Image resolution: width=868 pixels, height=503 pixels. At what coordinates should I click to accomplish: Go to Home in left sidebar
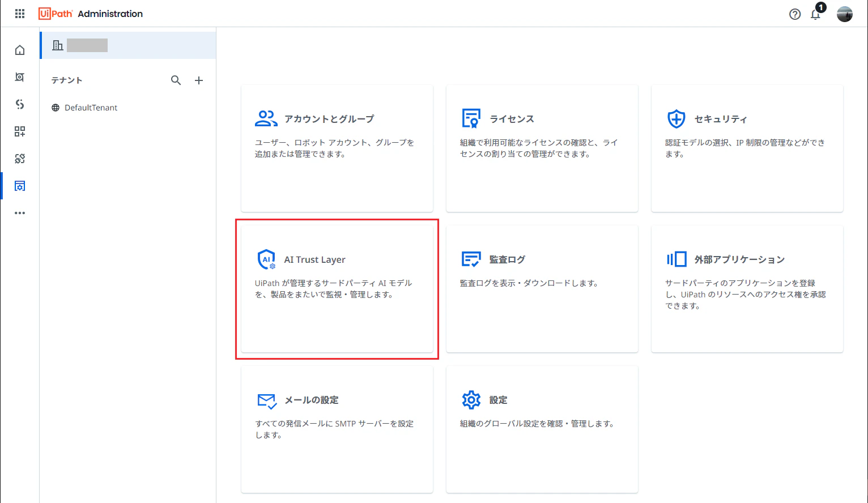20,50
